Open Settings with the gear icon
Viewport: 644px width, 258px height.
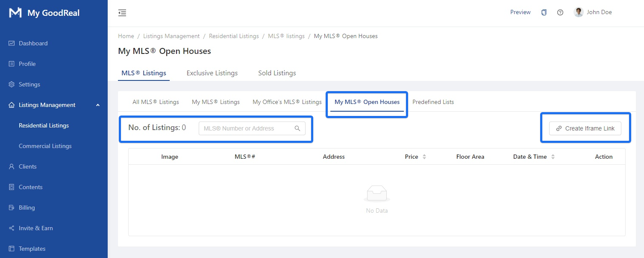coord(12,84)
